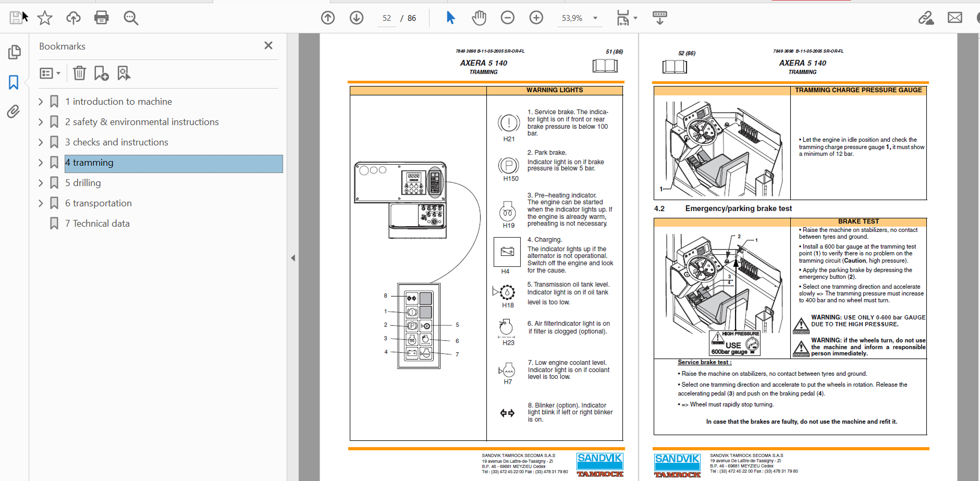Click the page number input field
The image size is (980, 481).
point(386,18)
